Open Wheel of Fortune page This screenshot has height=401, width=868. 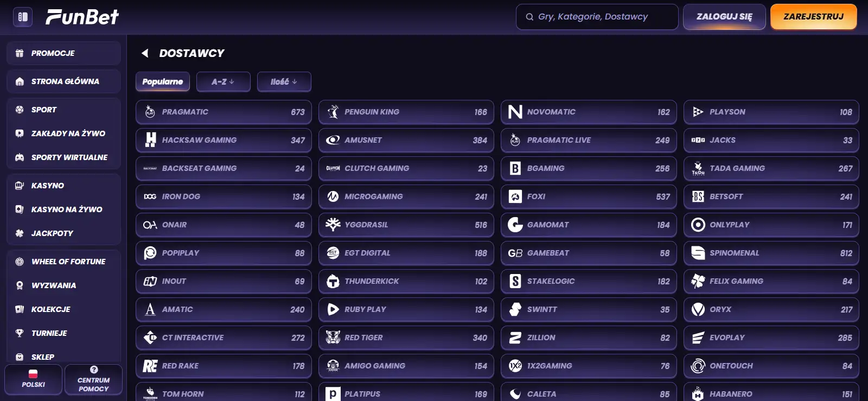[63, 262]
